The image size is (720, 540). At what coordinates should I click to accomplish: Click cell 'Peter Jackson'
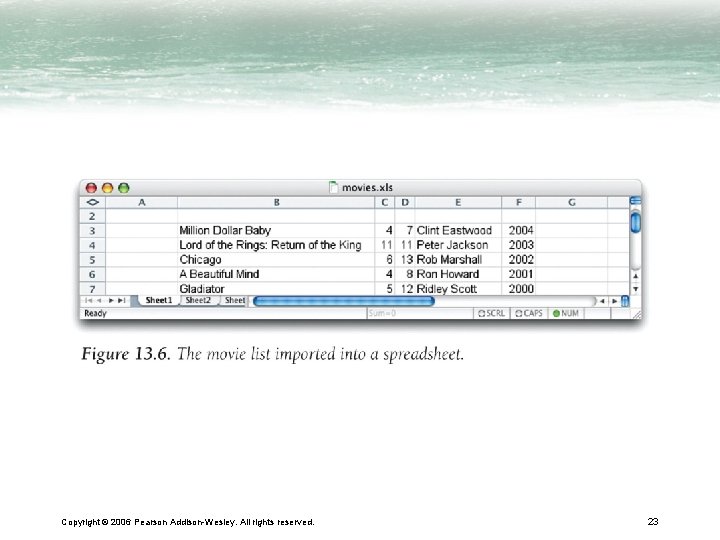pyautogui.click(x=458, y=245)
